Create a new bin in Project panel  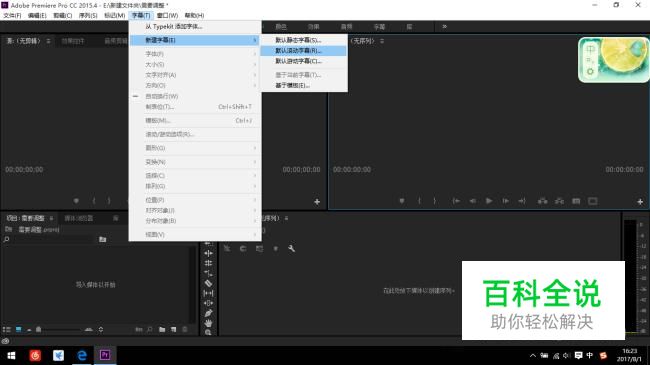point(162,329)
